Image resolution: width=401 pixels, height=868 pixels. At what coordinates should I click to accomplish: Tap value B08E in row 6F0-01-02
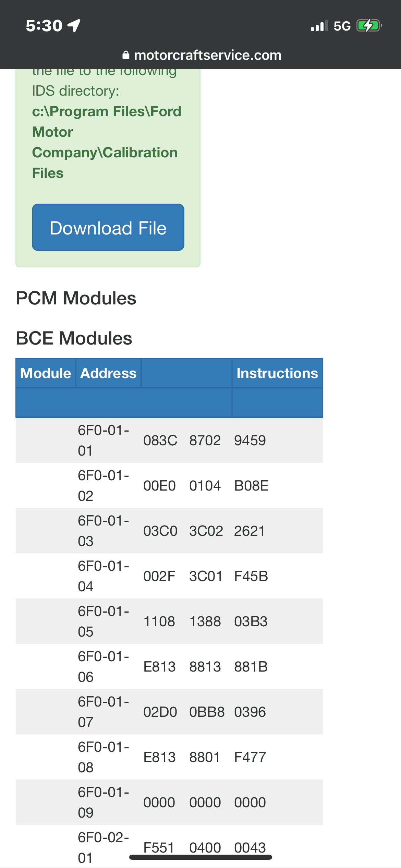tap(251, 485)
